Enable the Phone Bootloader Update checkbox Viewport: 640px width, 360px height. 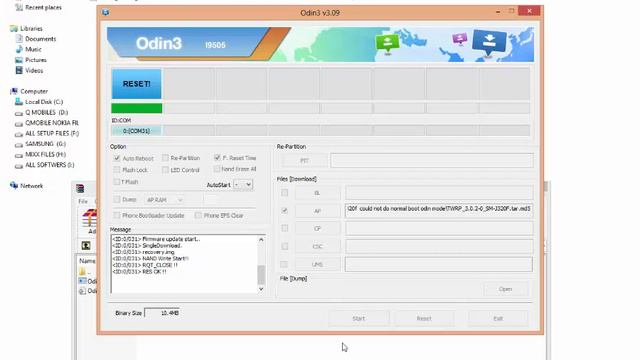[117, 215]
